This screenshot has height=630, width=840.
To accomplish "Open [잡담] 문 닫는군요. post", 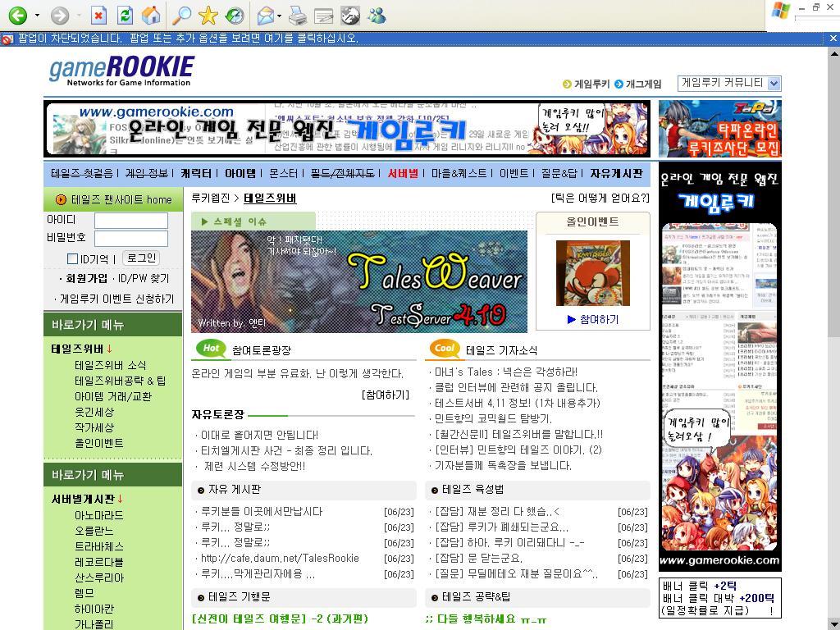I will [x=478, y=558].
